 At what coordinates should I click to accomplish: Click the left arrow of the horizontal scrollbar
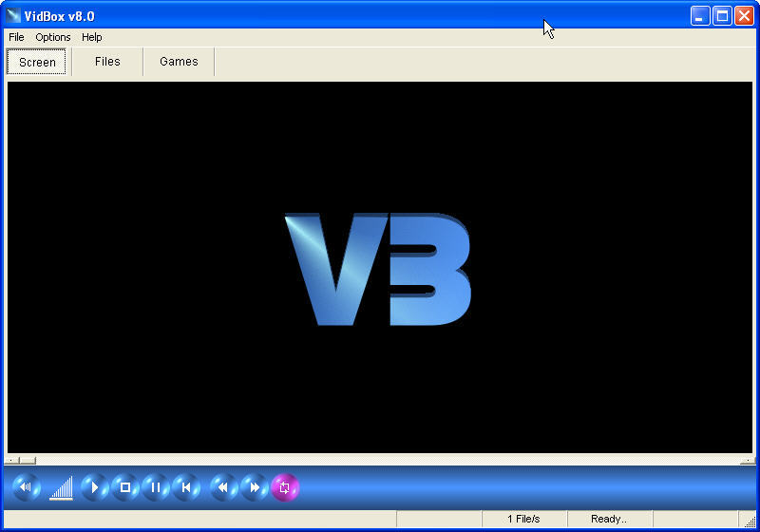(12, 461)
